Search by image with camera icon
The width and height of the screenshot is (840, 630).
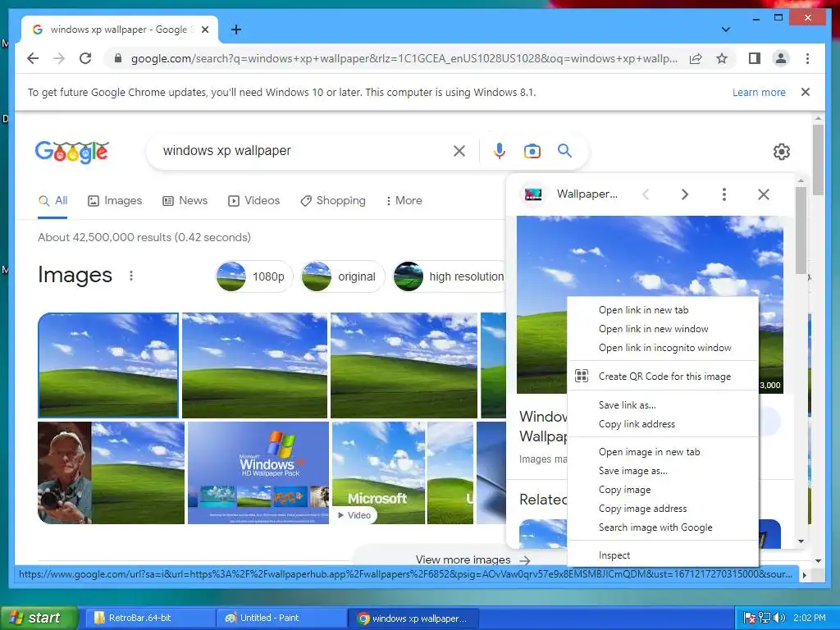532,151
